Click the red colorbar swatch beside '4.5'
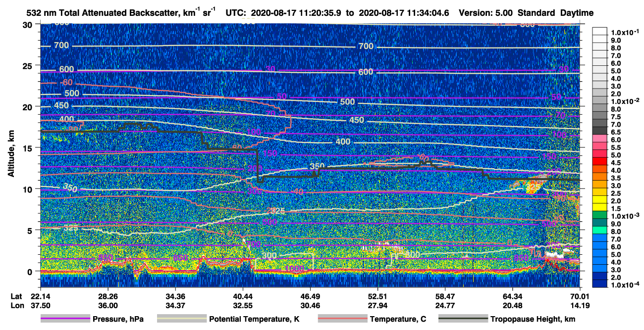 click(x=599, y=162)
